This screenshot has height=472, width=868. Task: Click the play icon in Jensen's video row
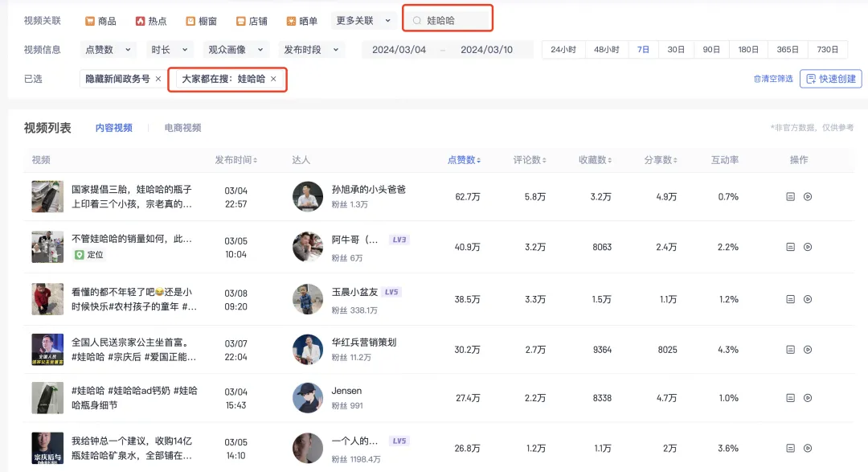[x=808, y=398]
